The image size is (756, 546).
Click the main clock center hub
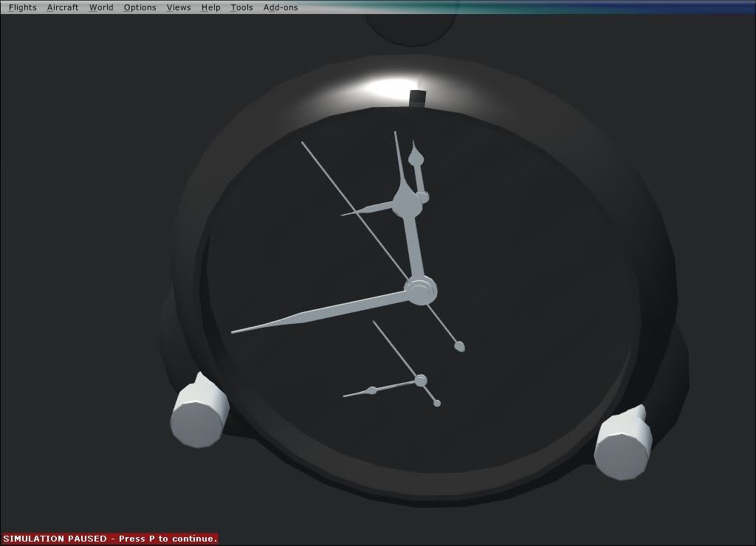click(420, 291)
